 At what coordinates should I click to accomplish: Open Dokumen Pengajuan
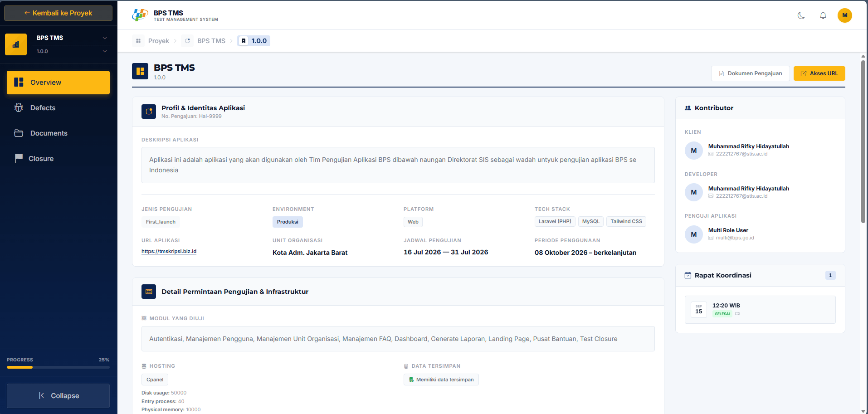(751, 73)
